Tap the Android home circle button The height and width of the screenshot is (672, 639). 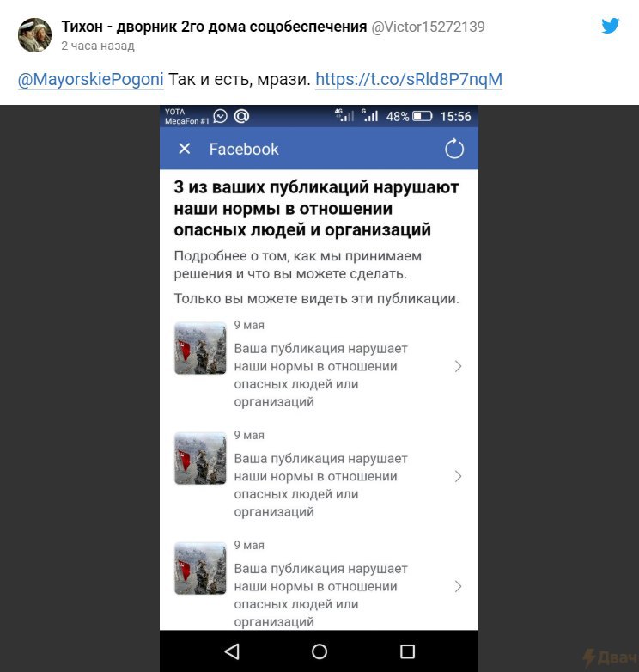pyautogui.click(x=319, y=651)
